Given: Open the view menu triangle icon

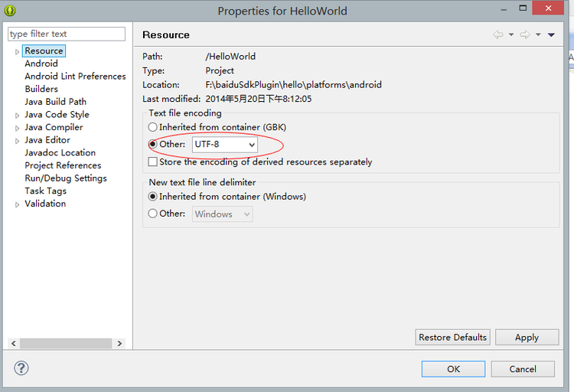Looking at the screenshot, I should (551, 34).
